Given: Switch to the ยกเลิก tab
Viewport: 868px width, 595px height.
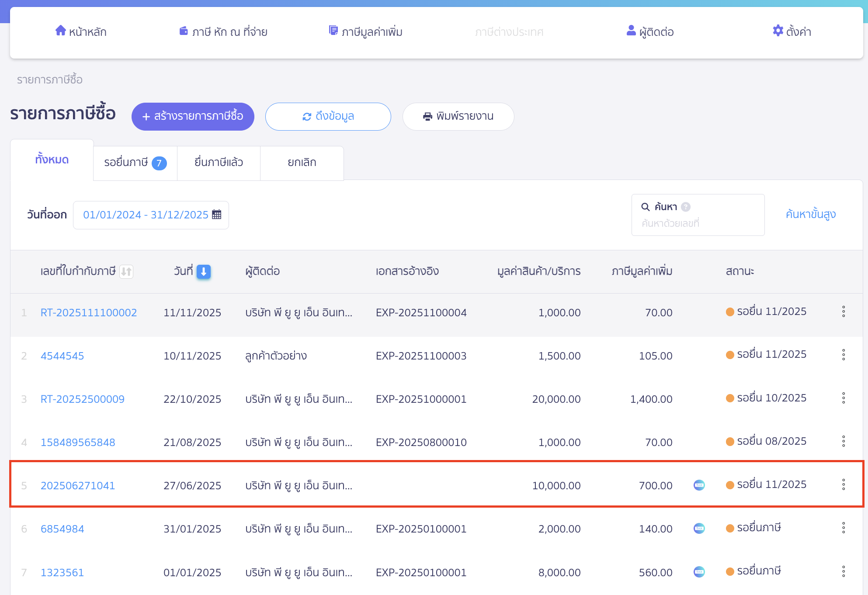Looking at the screenshot, I should tap(302, 163).
